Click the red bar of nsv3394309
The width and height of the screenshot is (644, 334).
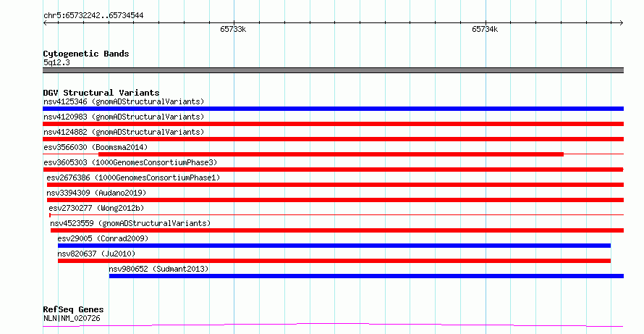point(335,200)
